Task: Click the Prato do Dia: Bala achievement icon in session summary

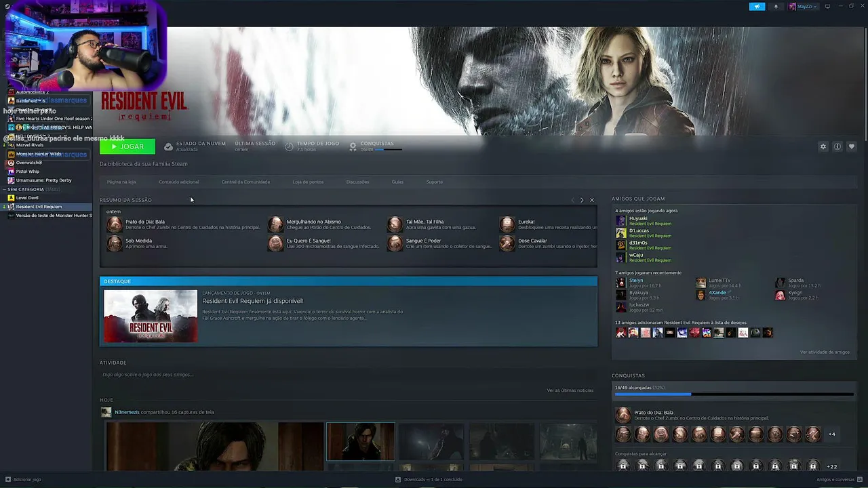Action: (115, 224)
